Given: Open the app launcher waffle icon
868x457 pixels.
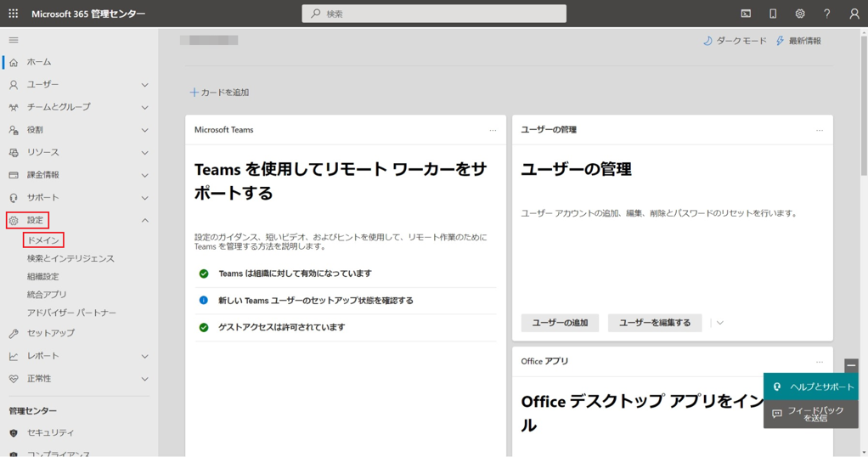Looking at the screenshot, I should [14, 14].
